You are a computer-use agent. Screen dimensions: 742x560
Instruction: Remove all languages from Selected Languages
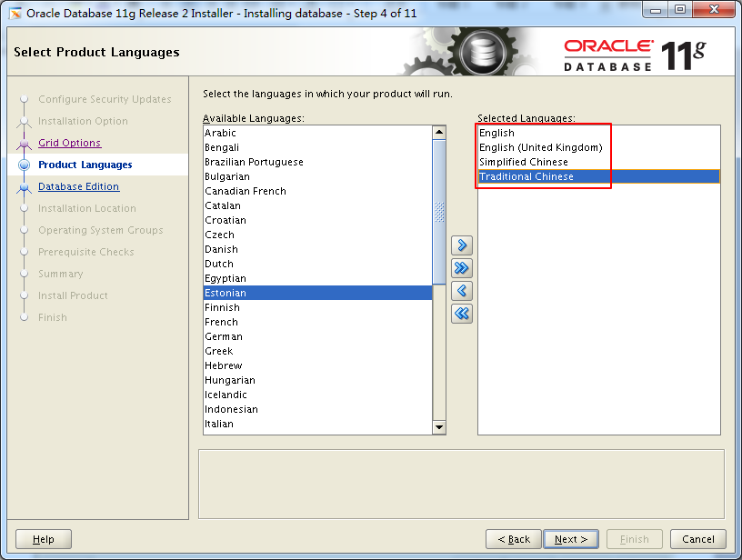coord(462,313)
